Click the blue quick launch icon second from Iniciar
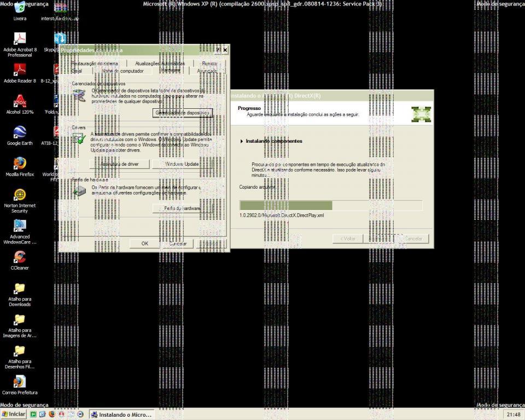525x420 pixels. (42, 415)
